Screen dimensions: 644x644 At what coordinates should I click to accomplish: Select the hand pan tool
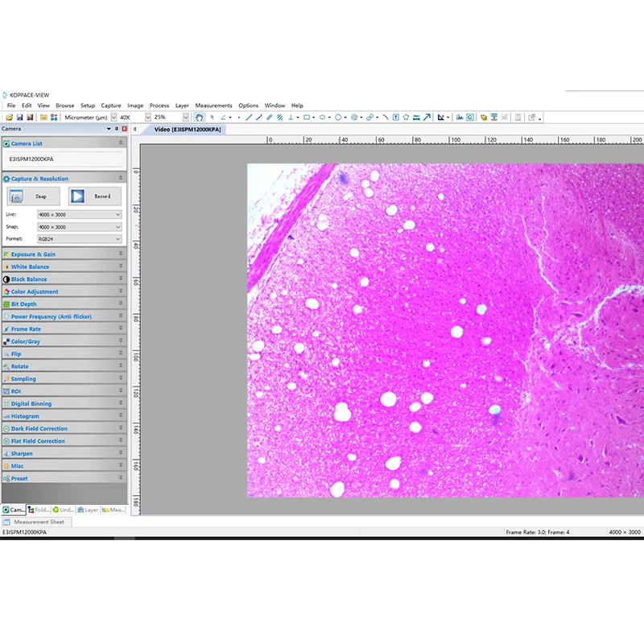(x=200, y=118)
